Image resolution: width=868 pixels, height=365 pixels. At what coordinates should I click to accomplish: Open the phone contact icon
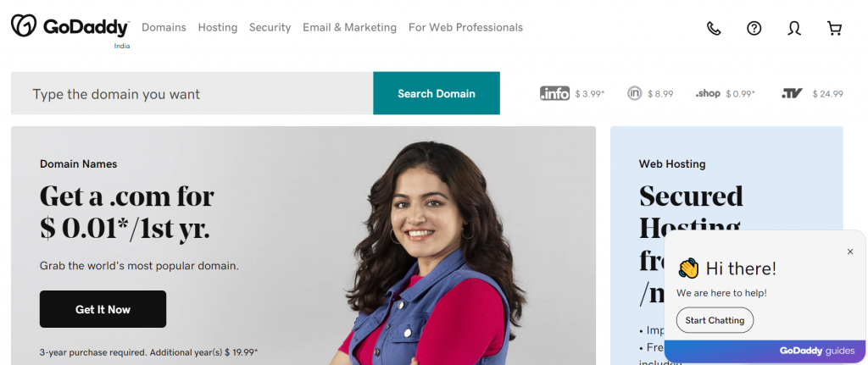click(714, 28)
